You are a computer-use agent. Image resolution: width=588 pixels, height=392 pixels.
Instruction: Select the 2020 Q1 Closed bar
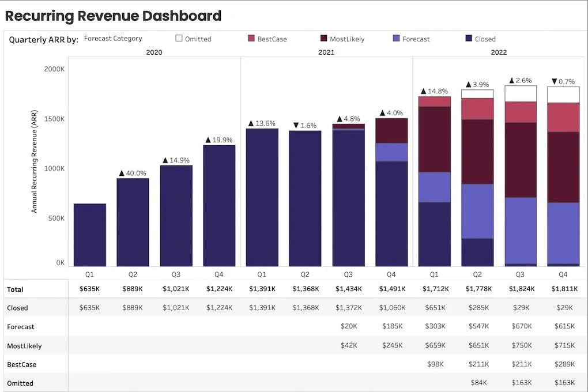89,235
